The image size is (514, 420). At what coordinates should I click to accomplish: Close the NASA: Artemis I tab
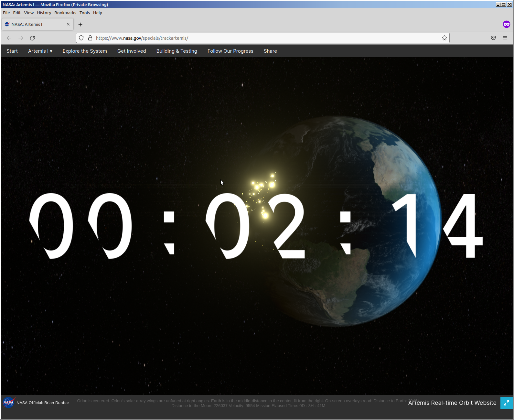pos(68,24)
